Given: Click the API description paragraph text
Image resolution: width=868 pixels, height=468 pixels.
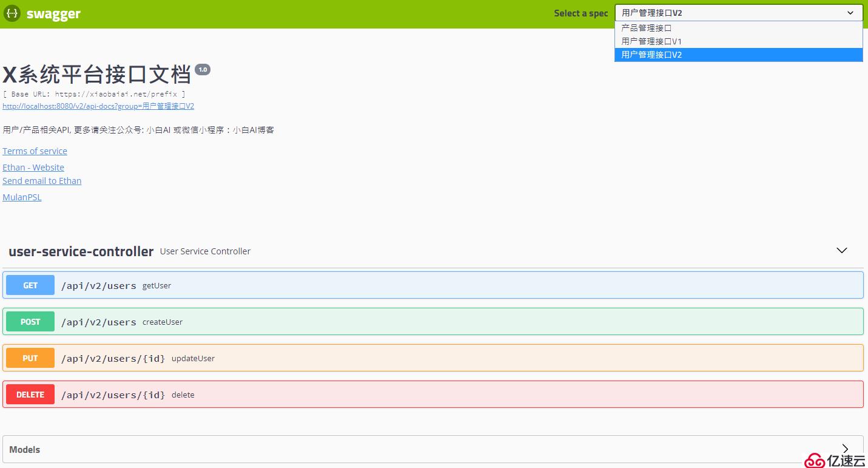Looking at the screenshot, I should pos(138,130).
